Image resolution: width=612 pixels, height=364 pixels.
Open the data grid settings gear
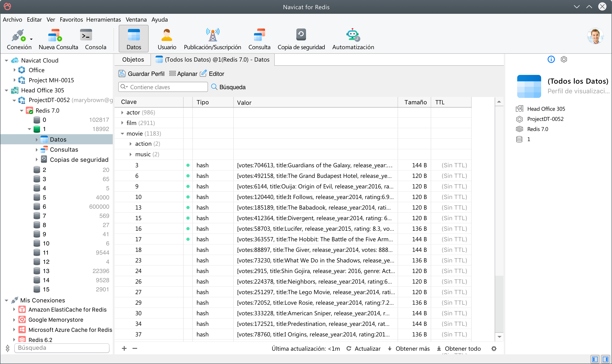[494, 349]
